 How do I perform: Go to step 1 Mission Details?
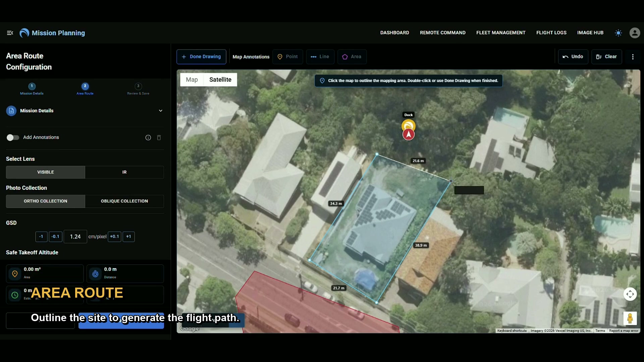(32, 89)
